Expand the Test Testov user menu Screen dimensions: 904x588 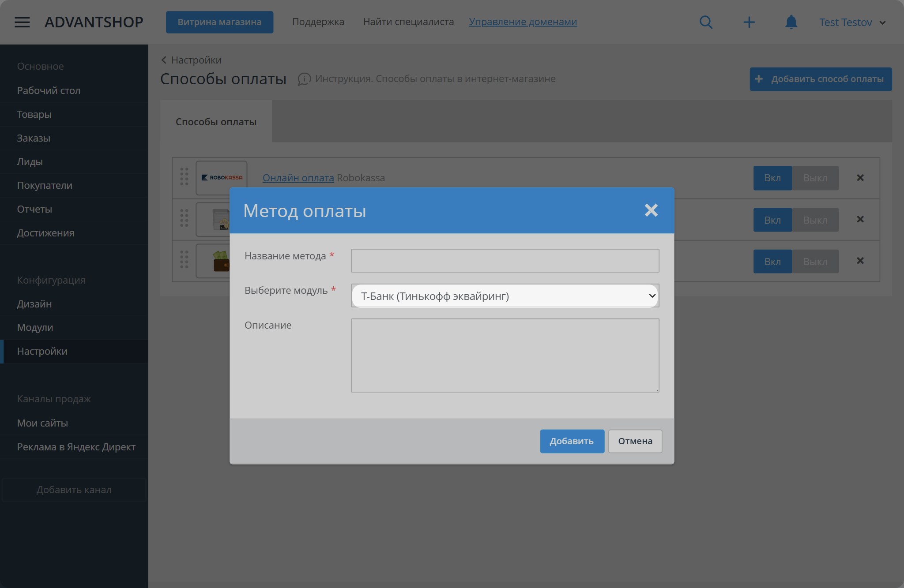852,22
